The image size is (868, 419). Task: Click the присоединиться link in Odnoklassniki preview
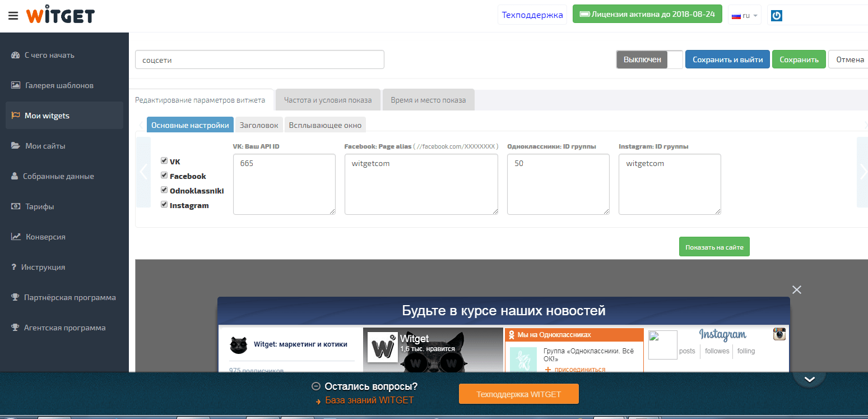[x=580, y=370]
